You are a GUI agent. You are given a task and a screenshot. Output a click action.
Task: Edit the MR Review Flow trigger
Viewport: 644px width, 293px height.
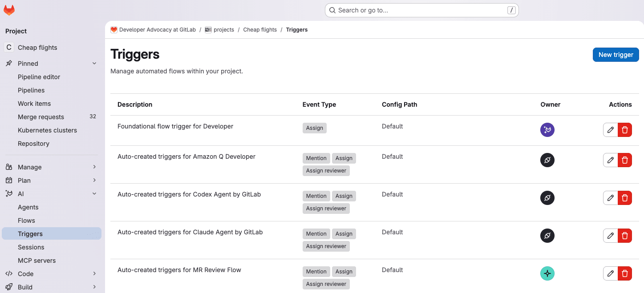(611, 273)
